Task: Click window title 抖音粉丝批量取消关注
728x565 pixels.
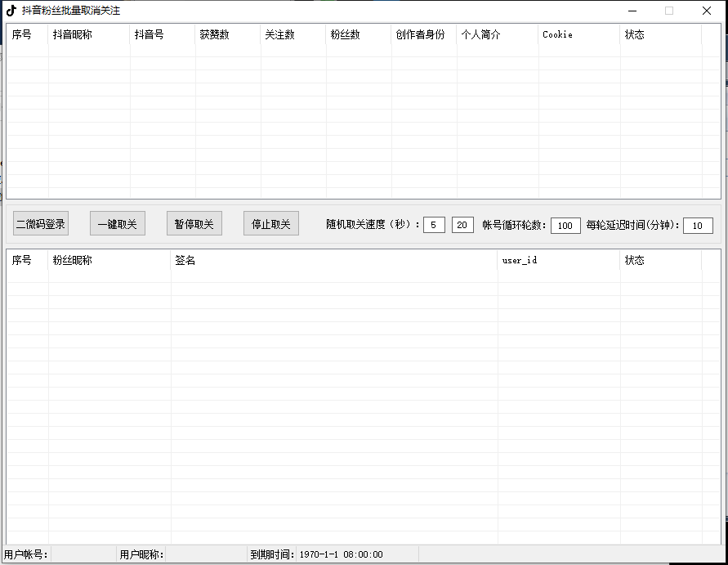Action: point(71,11)
